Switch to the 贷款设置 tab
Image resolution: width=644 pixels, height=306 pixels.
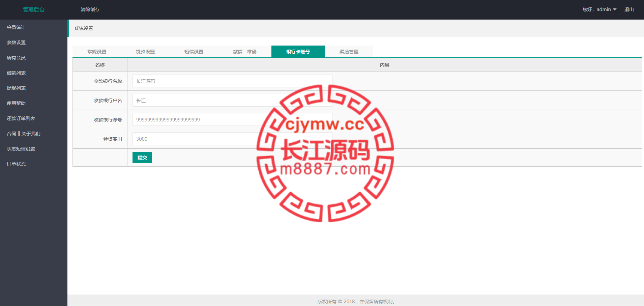[x=145, y=52]
